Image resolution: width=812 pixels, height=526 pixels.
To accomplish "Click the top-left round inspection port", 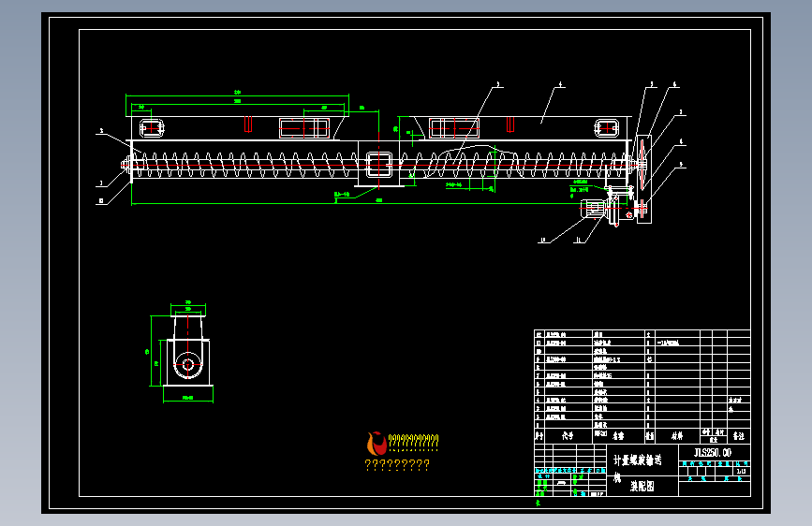I will coord(152,128).
